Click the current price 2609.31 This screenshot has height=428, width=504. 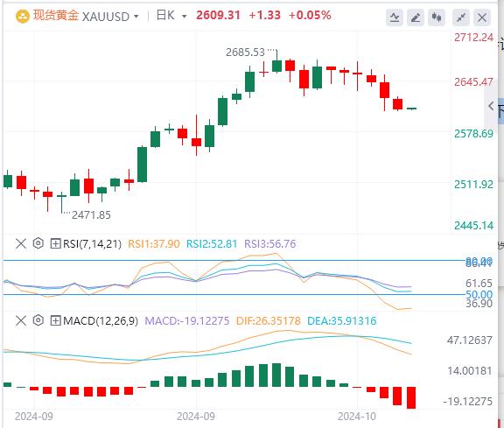tap(218, 15)
